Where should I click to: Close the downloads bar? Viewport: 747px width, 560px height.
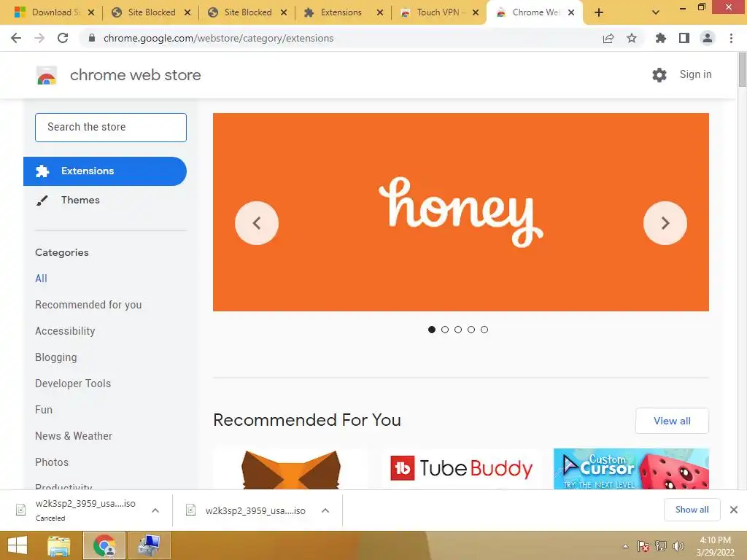click(734, 510)
